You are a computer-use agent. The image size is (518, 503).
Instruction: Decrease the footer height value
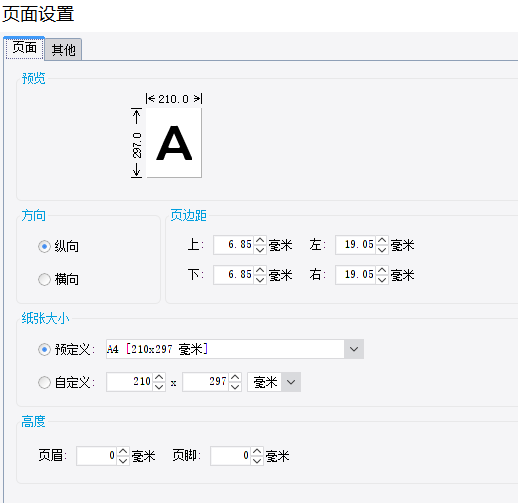coord(257,461)
